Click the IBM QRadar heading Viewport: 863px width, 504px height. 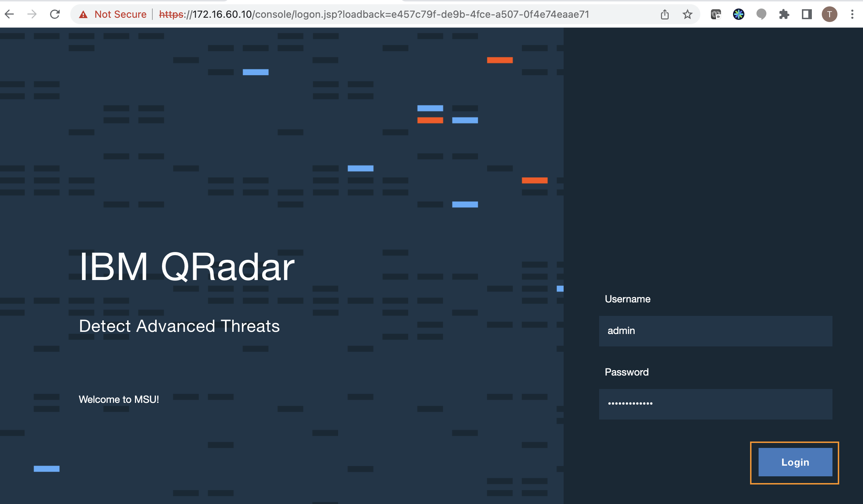[x=187, y=267]
